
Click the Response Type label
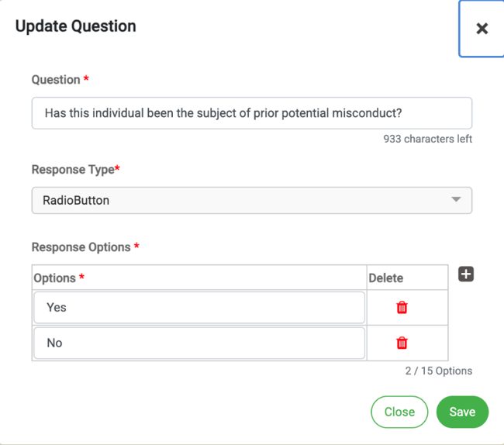[x=73, y=169]
